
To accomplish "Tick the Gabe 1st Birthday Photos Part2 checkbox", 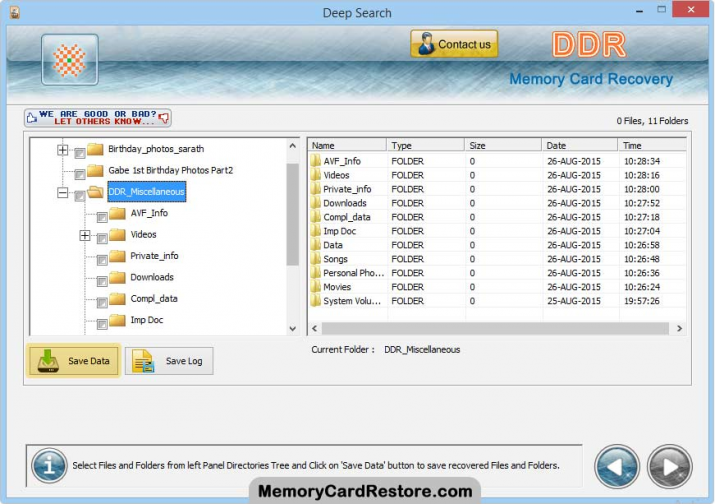I will 80,173.
